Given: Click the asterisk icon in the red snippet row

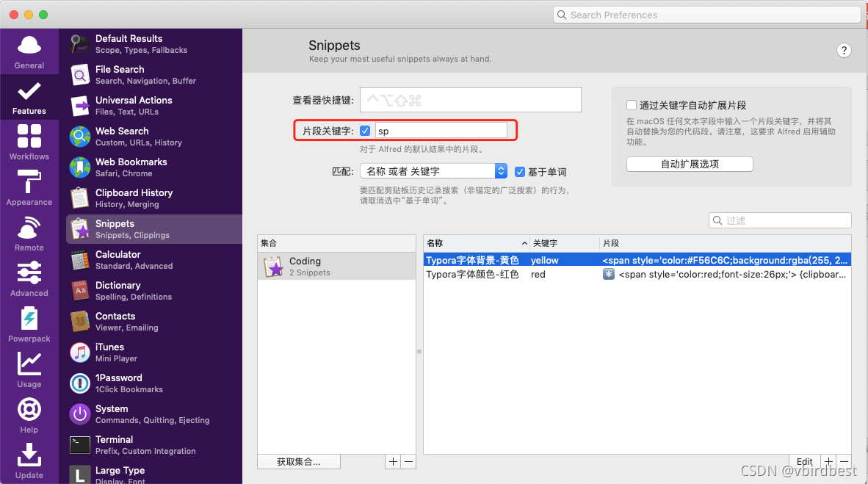Looking at the screenshot, I should pos(608,274).
